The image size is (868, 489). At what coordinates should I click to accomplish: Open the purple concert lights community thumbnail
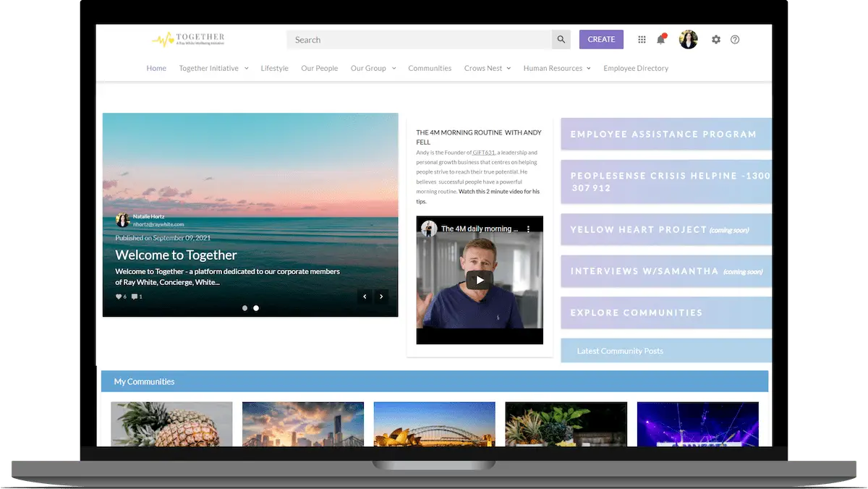[698, 424]
